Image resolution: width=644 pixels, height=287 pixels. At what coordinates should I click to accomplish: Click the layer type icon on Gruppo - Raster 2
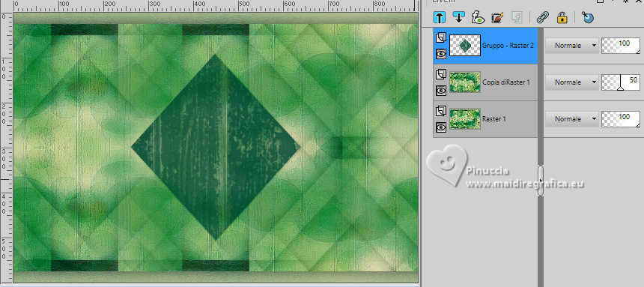[441, 38]
